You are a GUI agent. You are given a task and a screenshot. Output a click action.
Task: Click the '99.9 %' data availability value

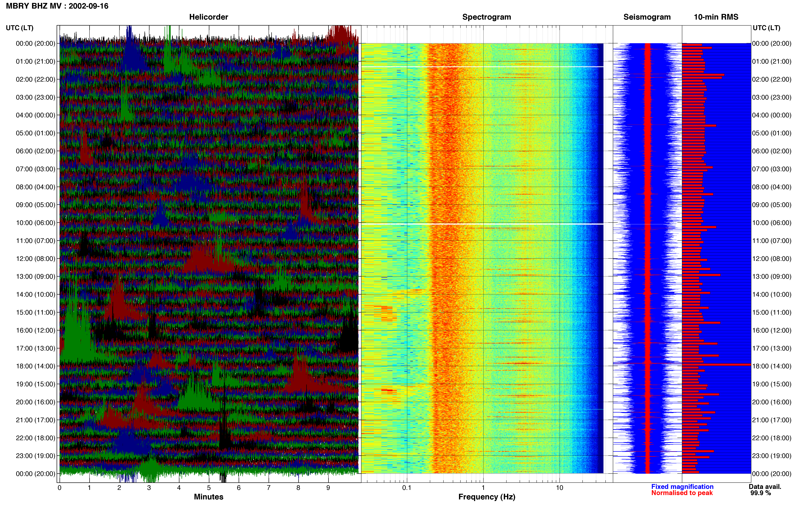coord(761,493)
